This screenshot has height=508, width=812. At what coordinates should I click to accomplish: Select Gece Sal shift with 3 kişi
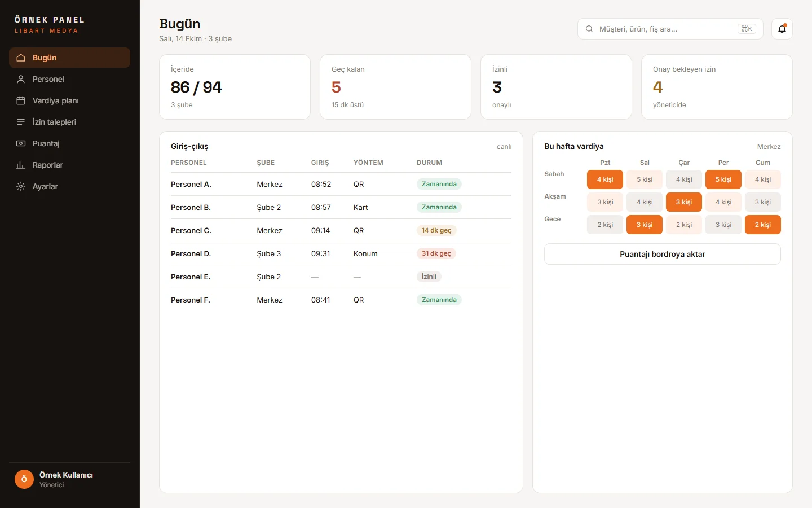(645, 225)
